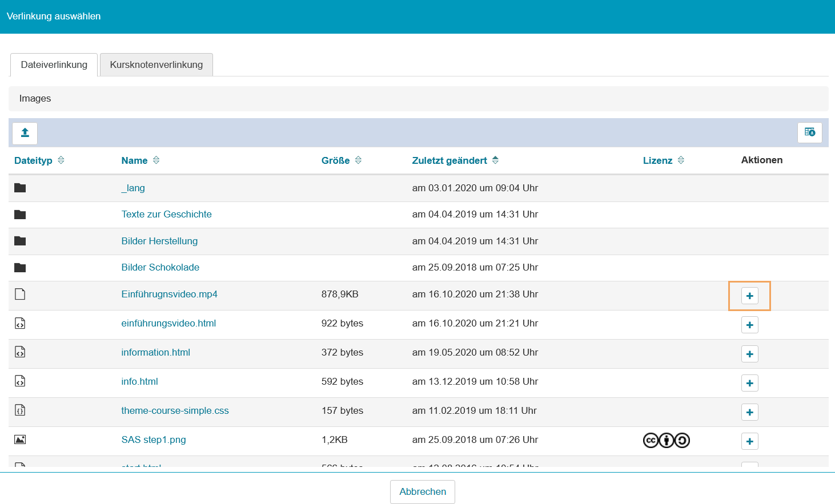Click the plus icon for information.html
This screenshot has height=504, width=835.
[x=749, y=354]
